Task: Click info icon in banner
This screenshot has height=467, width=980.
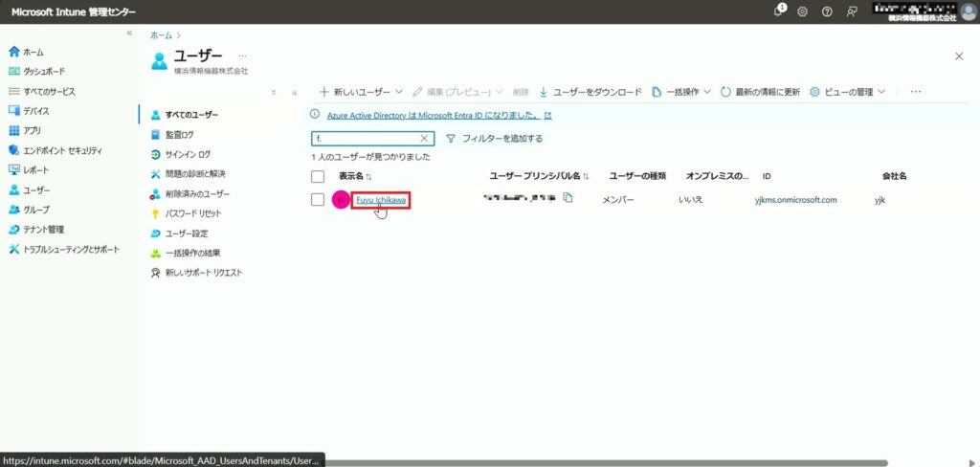Action: [x=315, y=116]
